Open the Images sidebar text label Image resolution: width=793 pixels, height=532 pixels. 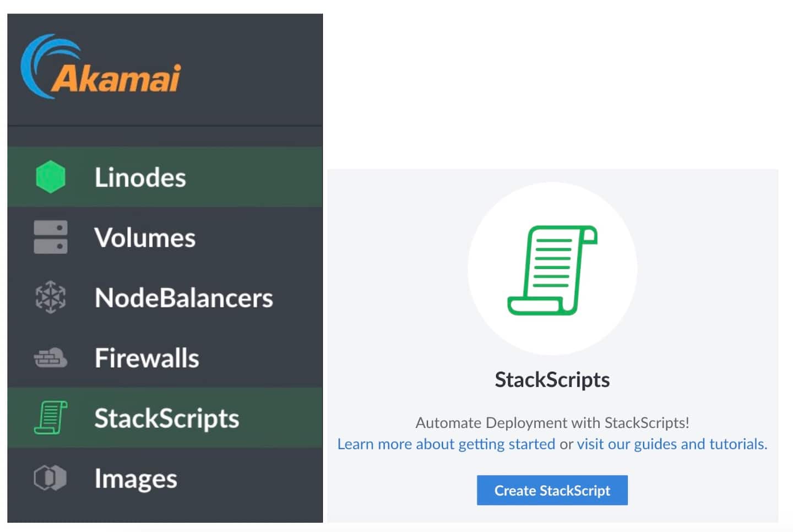point(135,479)
